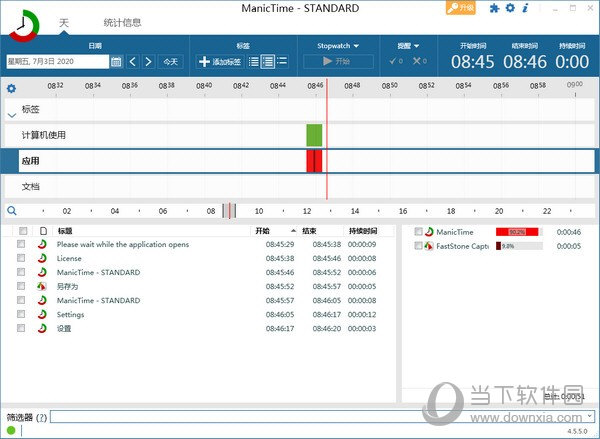
Task: Click FastStone dark red usage bar
Action: (x=499, y=246)
